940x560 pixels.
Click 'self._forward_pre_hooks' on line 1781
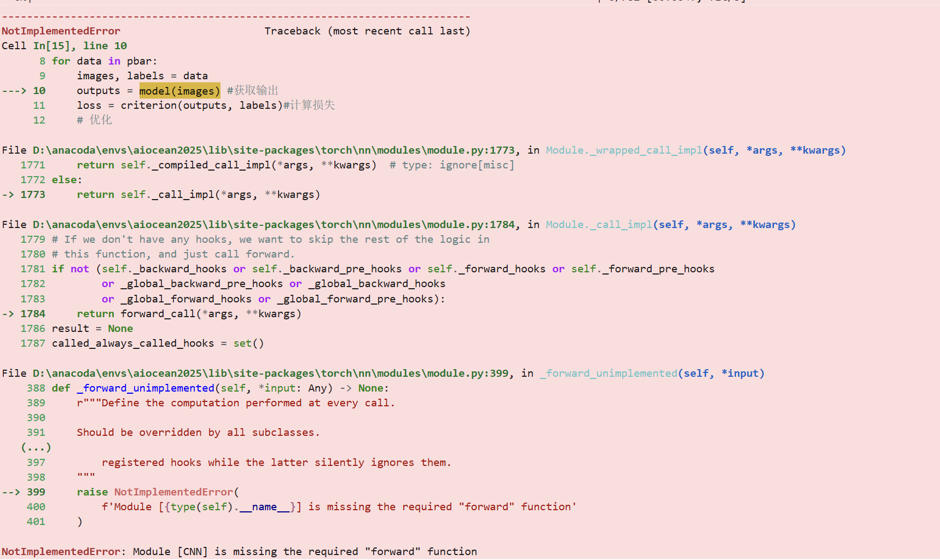coord(643,269)
